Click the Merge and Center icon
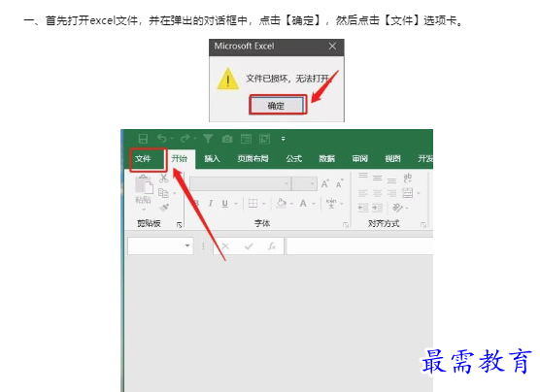 407,193
